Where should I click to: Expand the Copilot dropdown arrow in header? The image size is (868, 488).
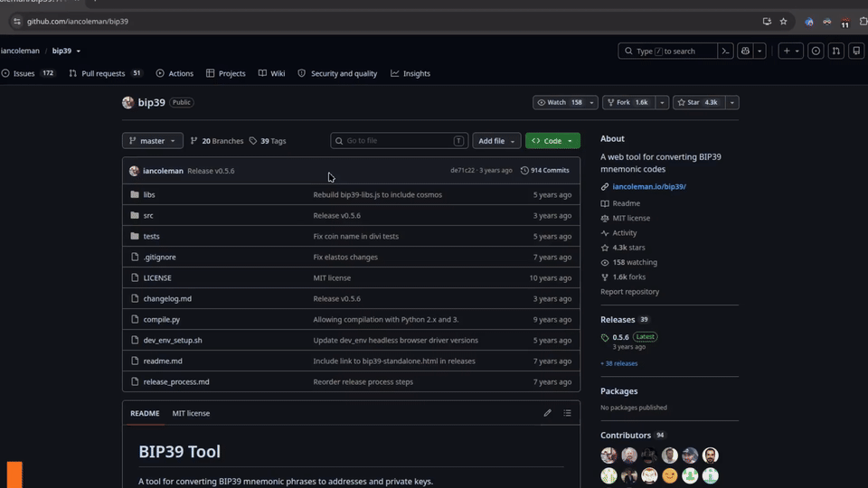[759, 51]
